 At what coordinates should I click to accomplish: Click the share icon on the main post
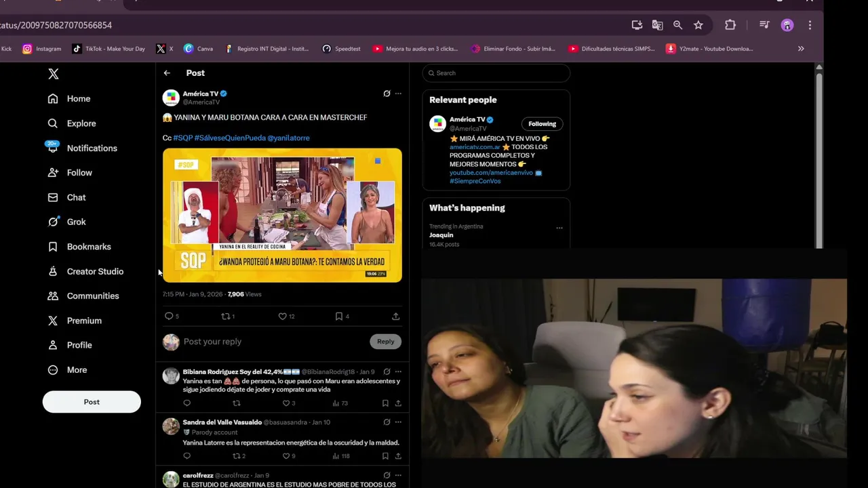tap(395, 317)
